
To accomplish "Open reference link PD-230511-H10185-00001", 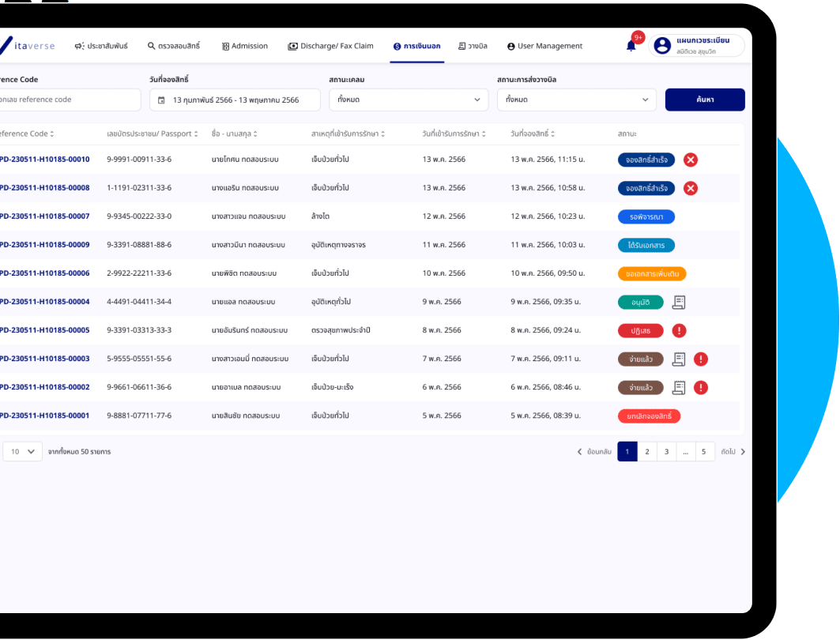I will pos(44,416).
